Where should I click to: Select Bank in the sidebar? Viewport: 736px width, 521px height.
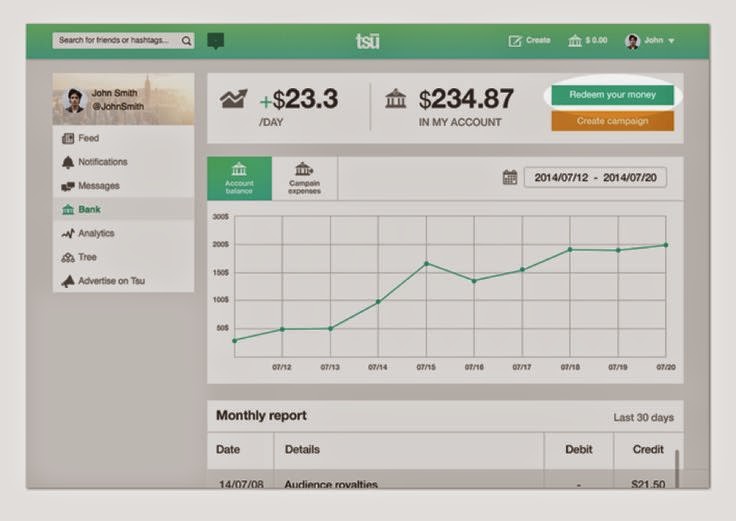click(x=123, y=209)
